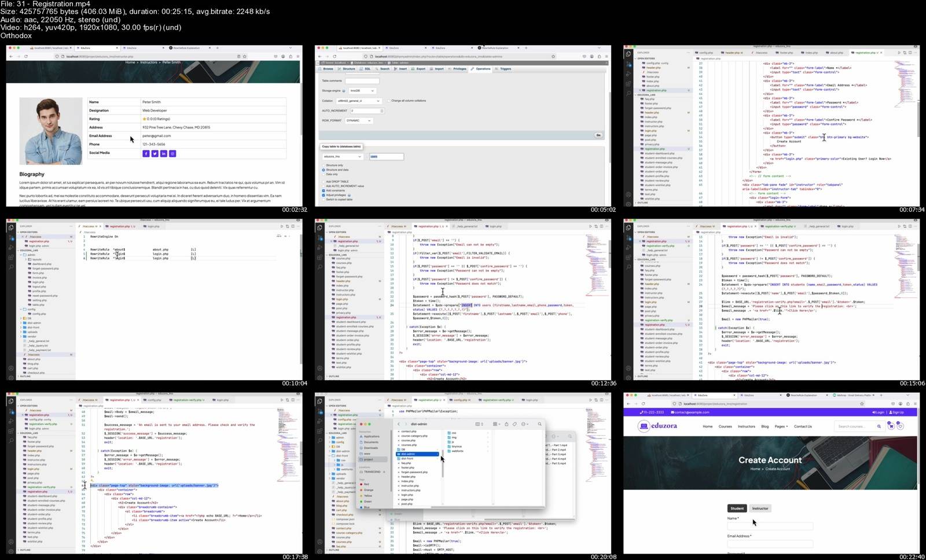Click the Explorer icon in the 00:10:04 VS Code
Image resolution: width=926 pixels, height=560 pixels.
point(11,227)
